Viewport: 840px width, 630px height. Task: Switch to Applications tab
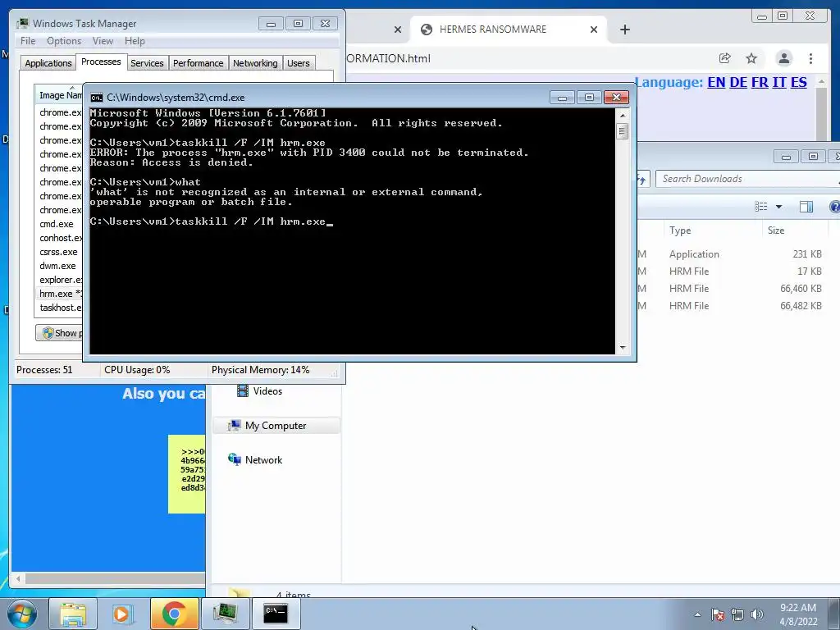point(48,63)
